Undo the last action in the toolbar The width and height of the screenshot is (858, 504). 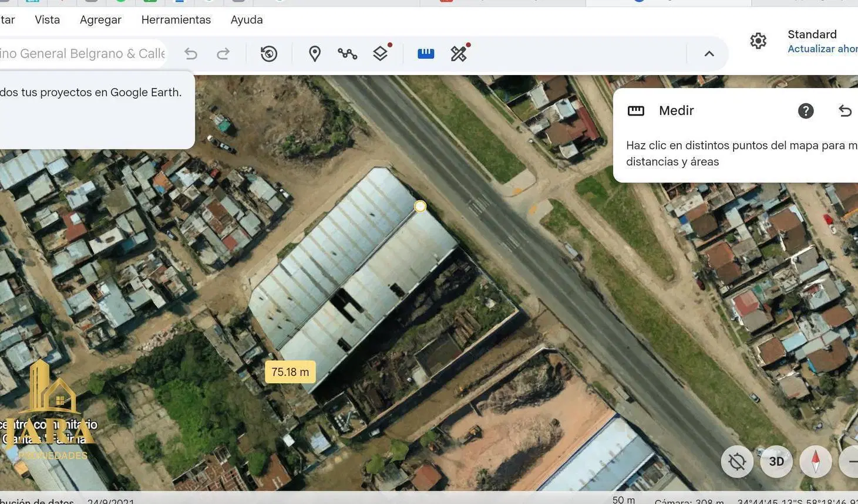click(191, 54)
